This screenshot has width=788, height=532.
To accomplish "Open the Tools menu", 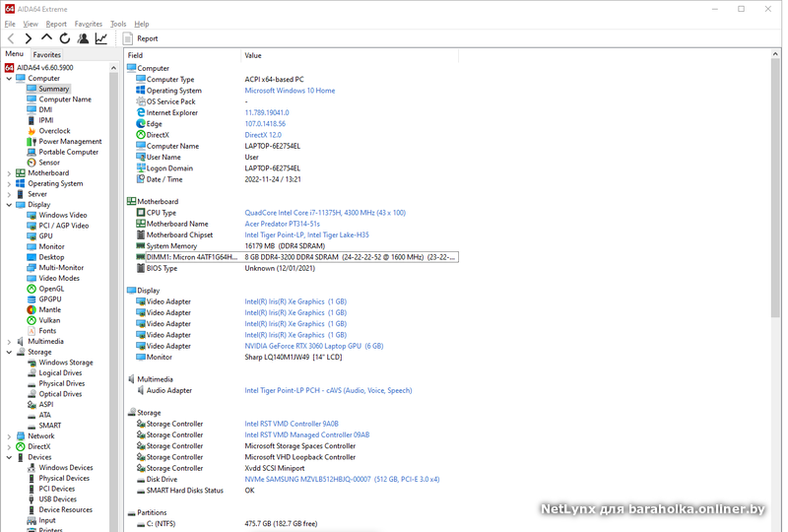I will coord(118,24).
